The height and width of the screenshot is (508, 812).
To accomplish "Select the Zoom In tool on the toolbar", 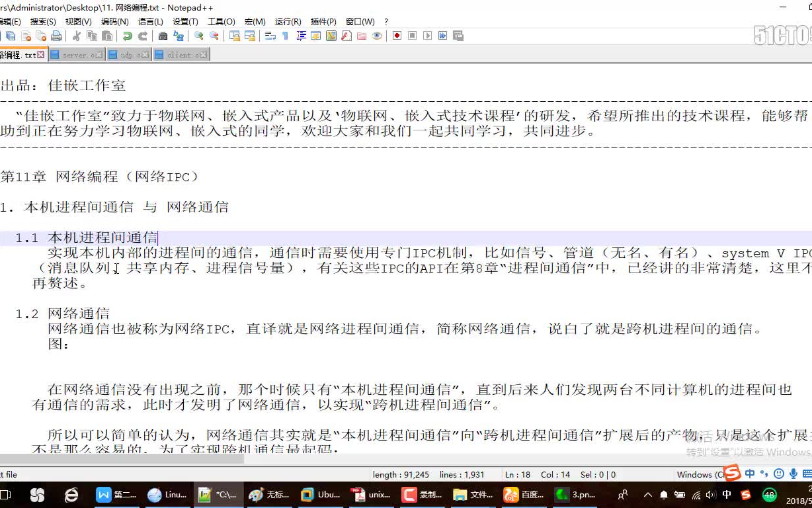I will (200, 36).
